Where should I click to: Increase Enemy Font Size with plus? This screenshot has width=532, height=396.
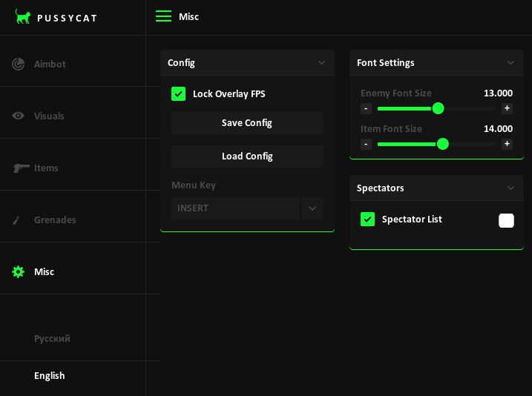pyautogui.click(x=507, y=108)
